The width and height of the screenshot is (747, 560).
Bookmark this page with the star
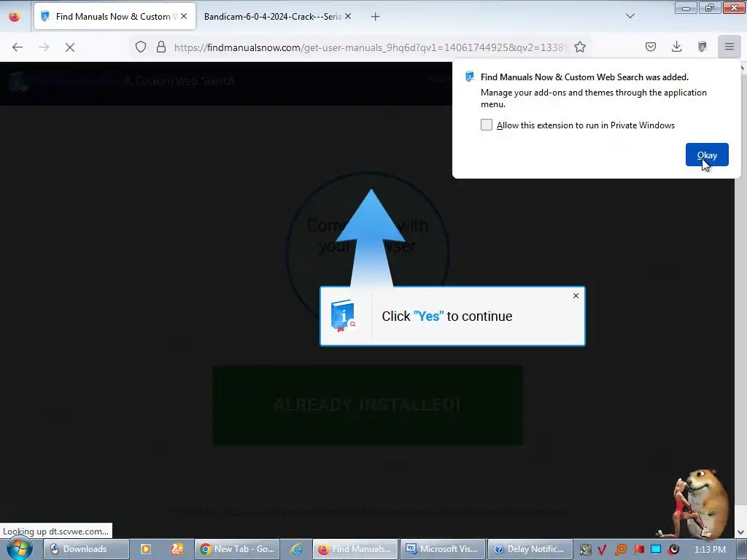[580, 47]
